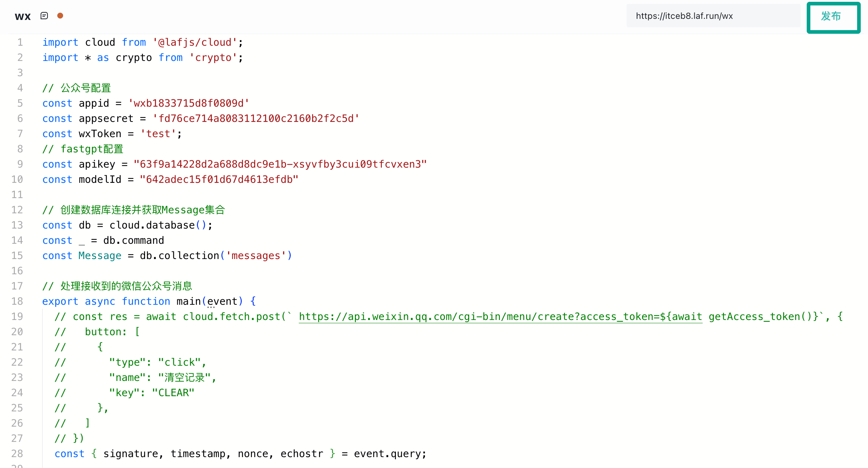868x468 pixels.
Task: Open the api.weixin.qq.com link in line 19
Action: (x=500, y=317)
